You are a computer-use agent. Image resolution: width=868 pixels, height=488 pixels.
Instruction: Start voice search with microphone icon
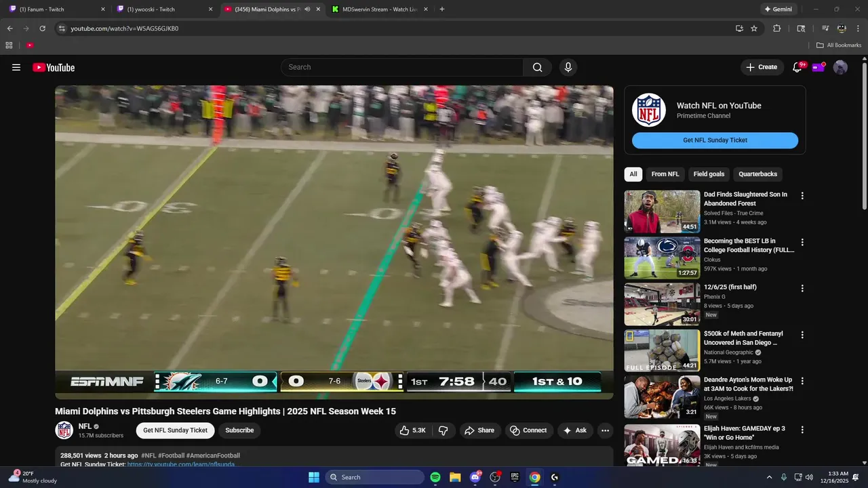pyautogui.click(x=568, y=67)
